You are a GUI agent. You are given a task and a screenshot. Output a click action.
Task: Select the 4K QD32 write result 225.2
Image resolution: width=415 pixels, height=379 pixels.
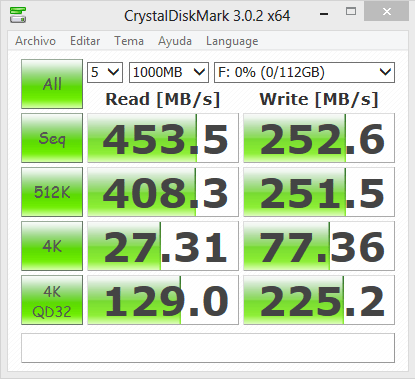click(319, 300)
